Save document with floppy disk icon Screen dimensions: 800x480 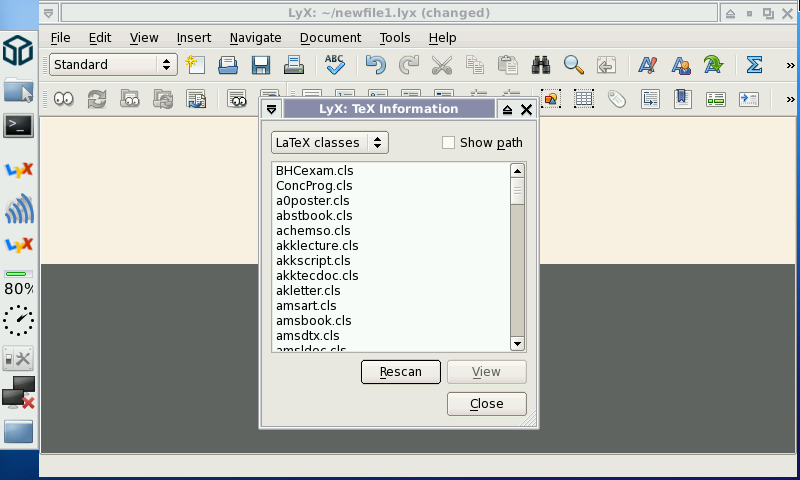pos(261,65)
